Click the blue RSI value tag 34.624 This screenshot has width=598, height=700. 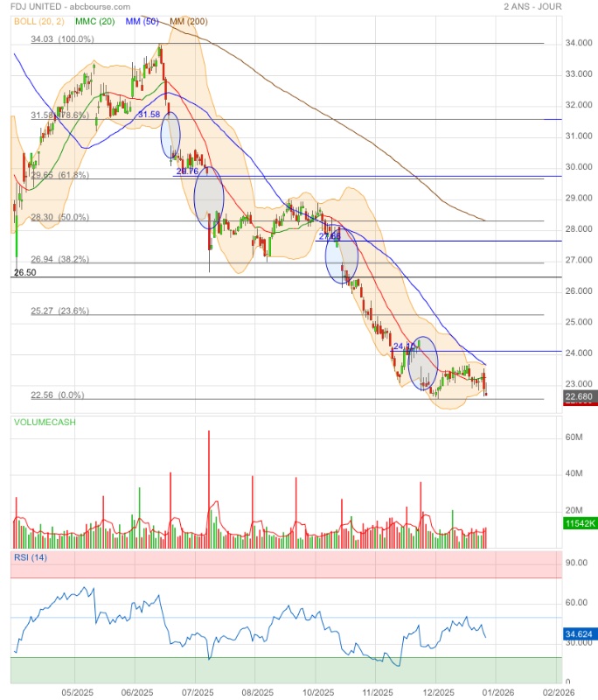(579, 633)
